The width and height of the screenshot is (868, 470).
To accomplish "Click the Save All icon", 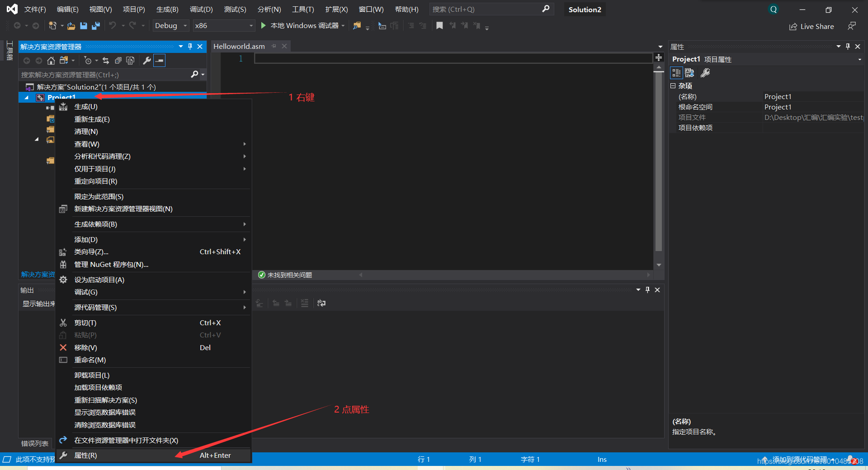I will point(95,26).
